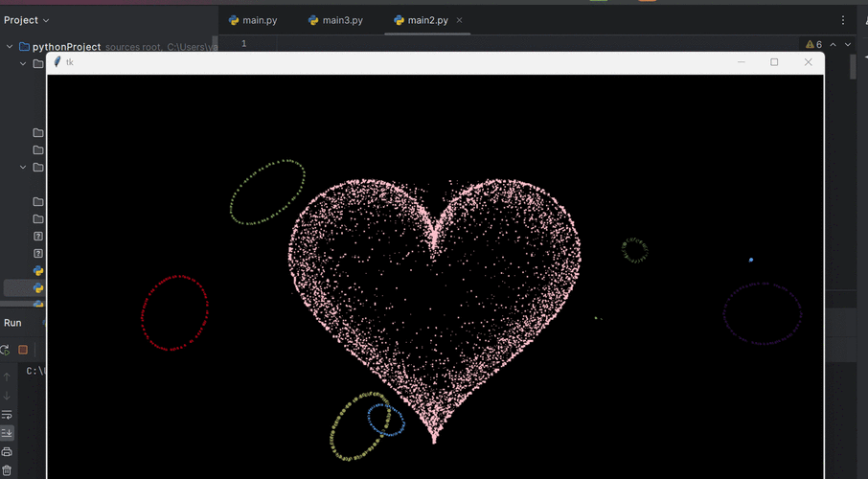This screenshot has height=479, width=868.
Task: Close the main2.py editor tab
Action: coord(459,20)
